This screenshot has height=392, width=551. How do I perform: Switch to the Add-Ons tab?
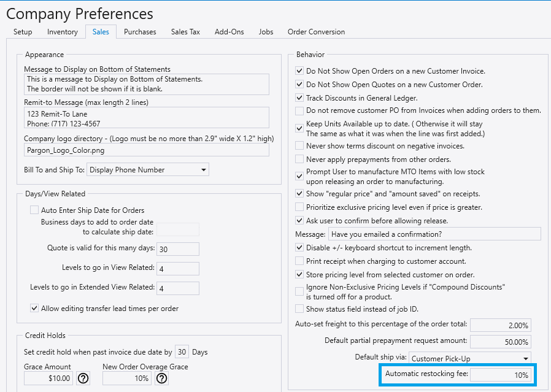pos(229,32)
